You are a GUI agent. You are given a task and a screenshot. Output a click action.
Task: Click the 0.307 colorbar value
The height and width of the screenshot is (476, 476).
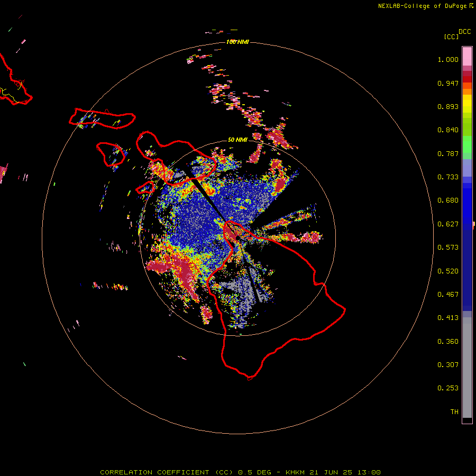click(448, 365)
